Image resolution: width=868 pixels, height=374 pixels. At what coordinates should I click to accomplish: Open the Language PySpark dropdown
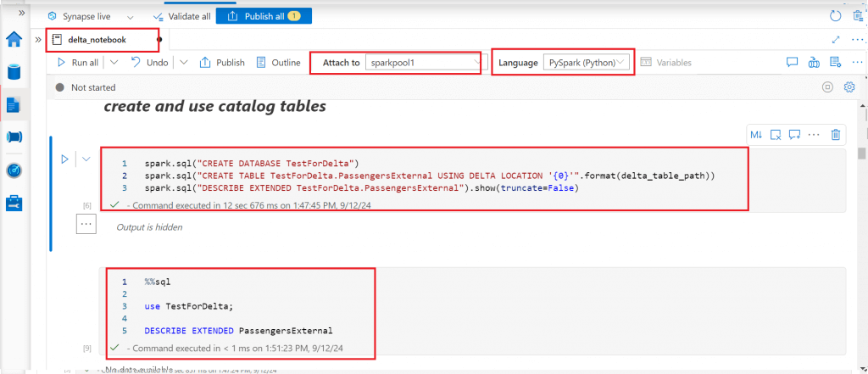point(587,63)
